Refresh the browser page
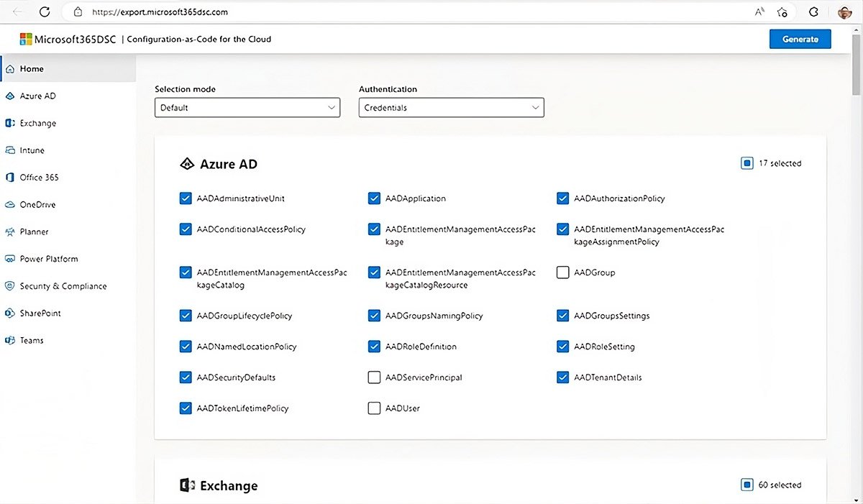 (x=45, y=12)
